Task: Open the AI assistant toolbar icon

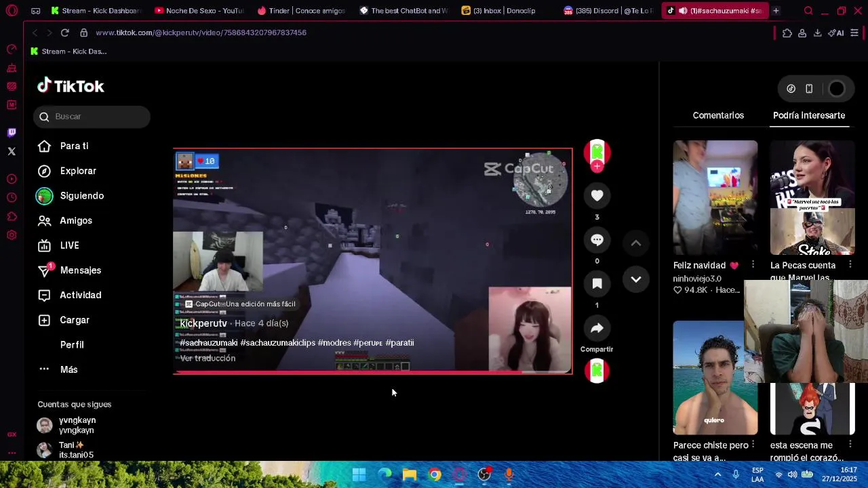Action: [835, 33]
